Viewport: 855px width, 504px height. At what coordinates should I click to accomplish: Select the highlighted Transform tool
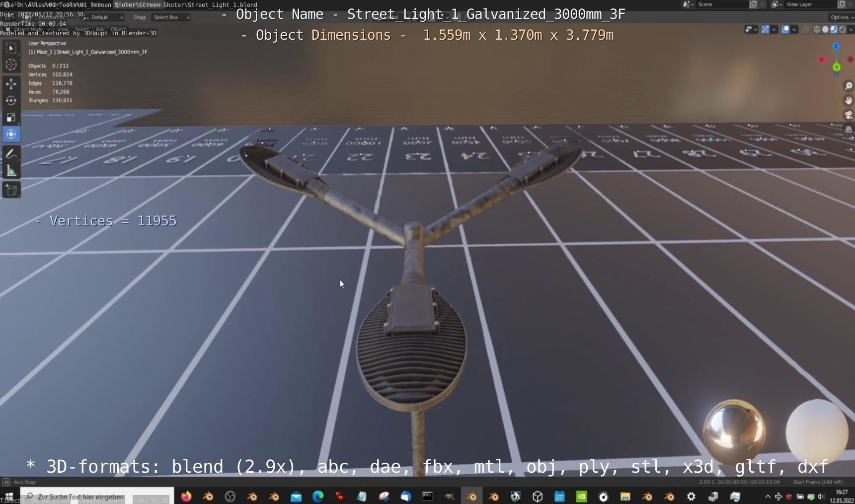coord(11,134)
